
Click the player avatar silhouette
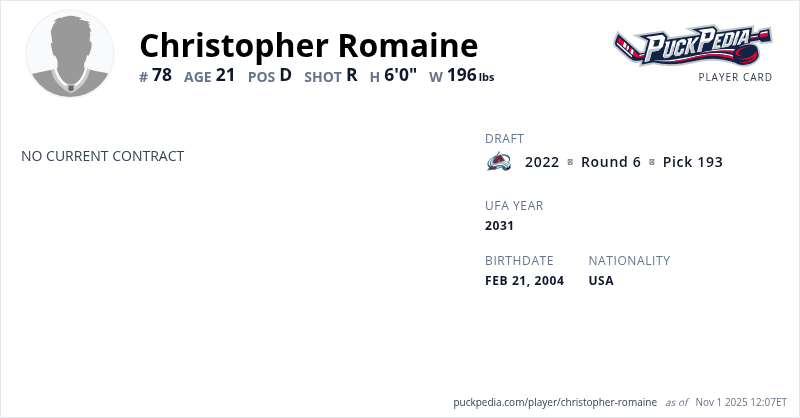point(70,55)
